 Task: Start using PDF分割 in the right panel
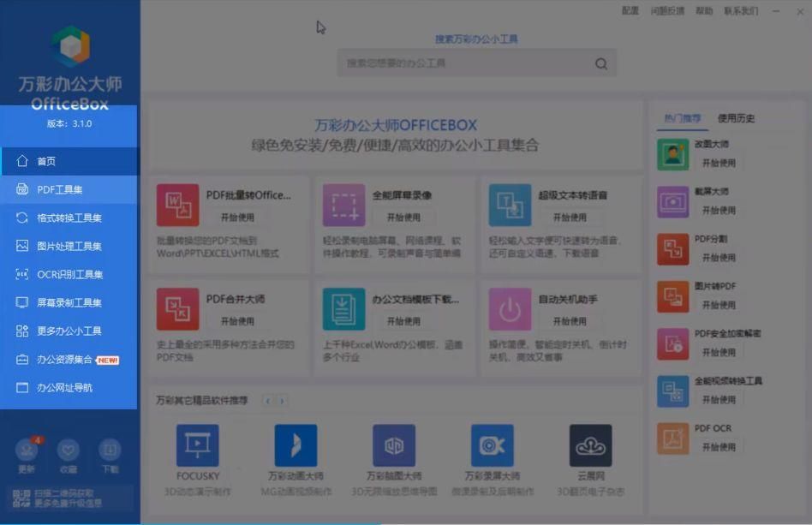(719, 258)
